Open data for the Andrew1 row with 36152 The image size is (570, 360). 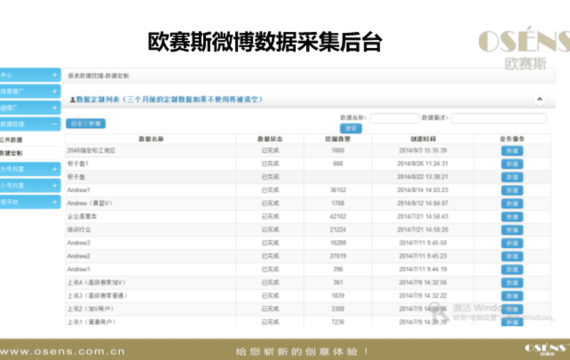(x=512, y=190)
